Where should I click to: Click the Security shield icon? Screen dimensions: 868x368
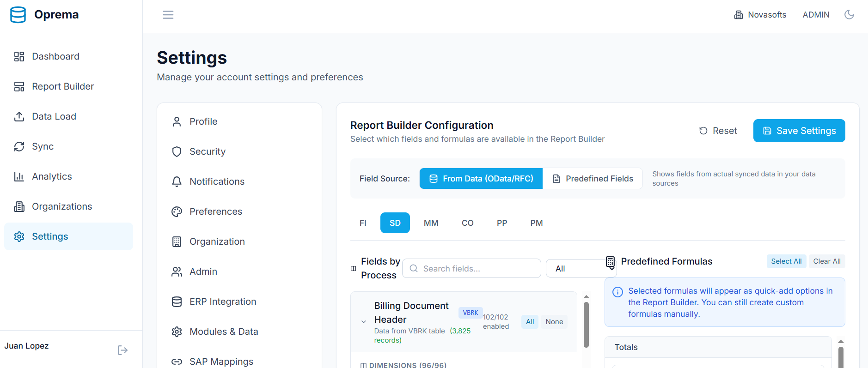tap(177, 151)
